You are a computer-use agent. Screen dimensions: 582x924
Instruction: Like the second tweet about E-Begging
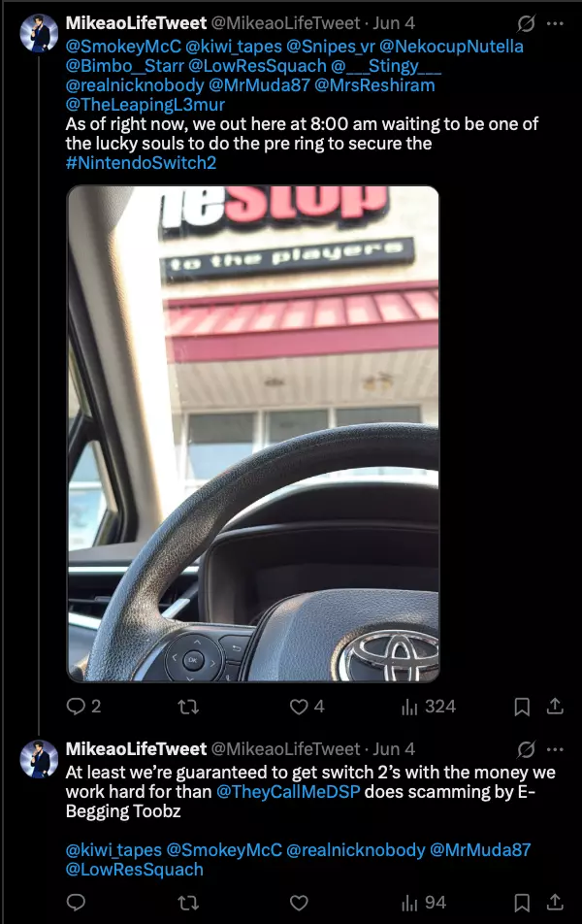coord(299,903)
